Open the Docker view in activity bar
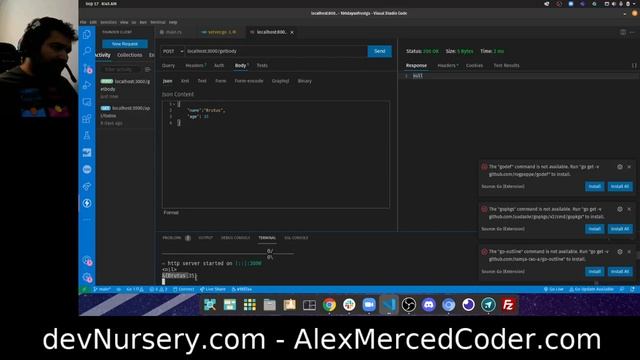 [87, 153]
